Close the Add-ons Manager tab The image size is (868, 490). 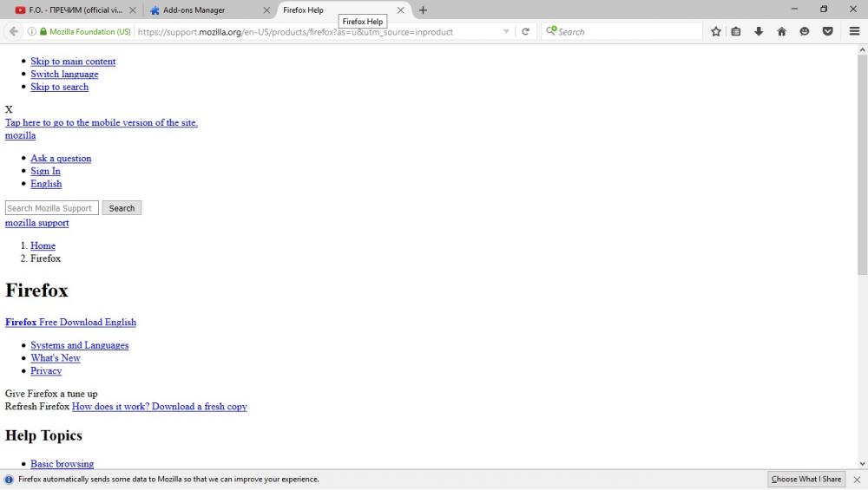click(x=266, y=10)
